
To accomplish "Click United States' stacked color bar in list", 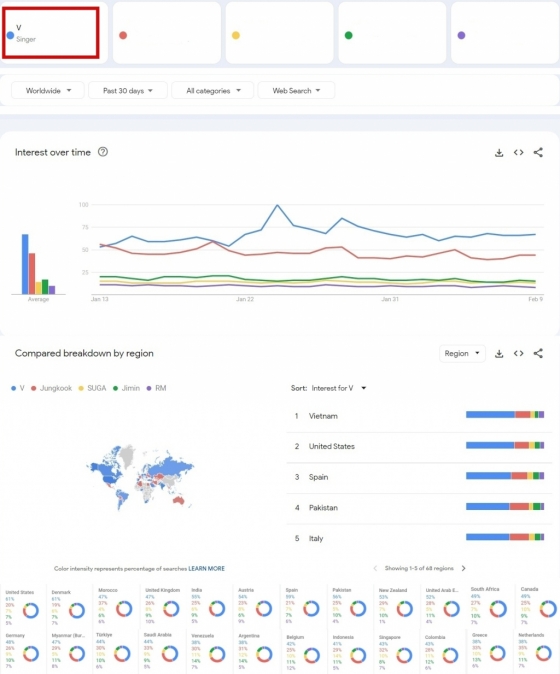I will coord(505,445).
